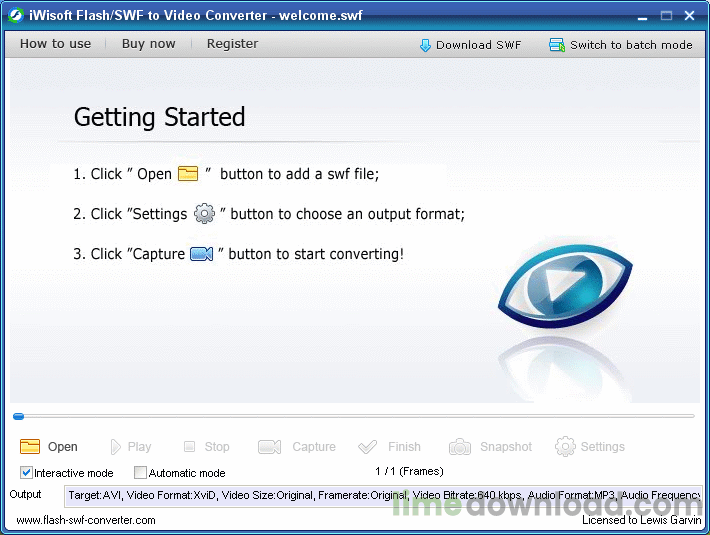This screenshot has height=535, width=710.
Task: Click the Snapshot button label
Action: click(506, 447)
